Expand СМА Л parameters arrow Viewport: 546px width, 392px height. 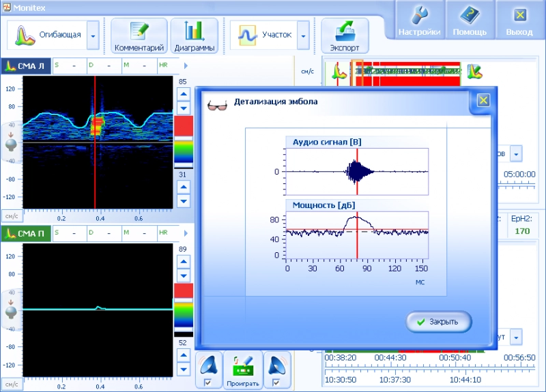point(186,66)
